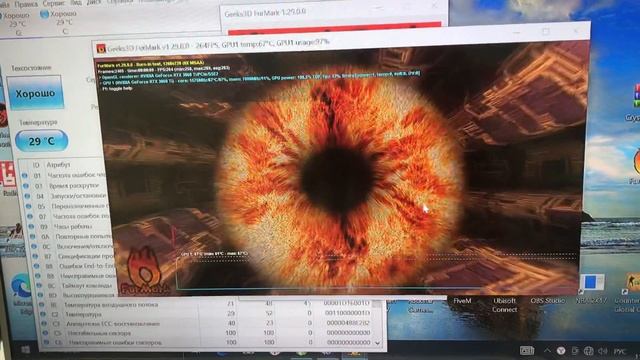Screen dimensions: 640x360
Task: Open the Ubisoft Connect desktop shortcut
Action: (x=504, y=305)
